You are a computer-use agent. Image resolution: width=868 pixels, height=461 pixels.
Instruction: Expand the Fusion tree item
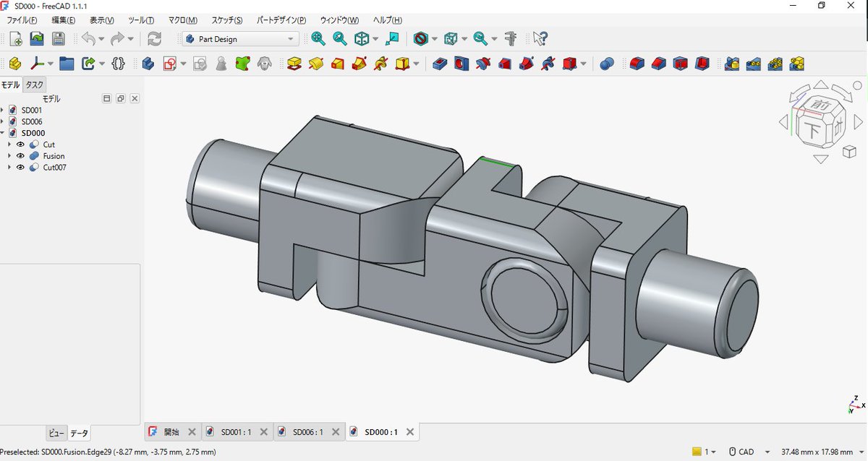9,156
